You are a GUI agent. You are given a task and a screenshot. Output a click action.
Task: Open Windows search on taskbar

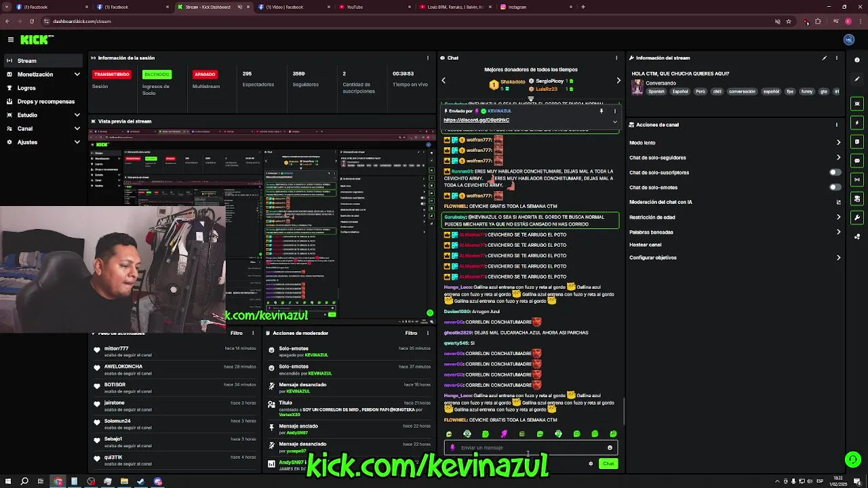tap(24, 481)
